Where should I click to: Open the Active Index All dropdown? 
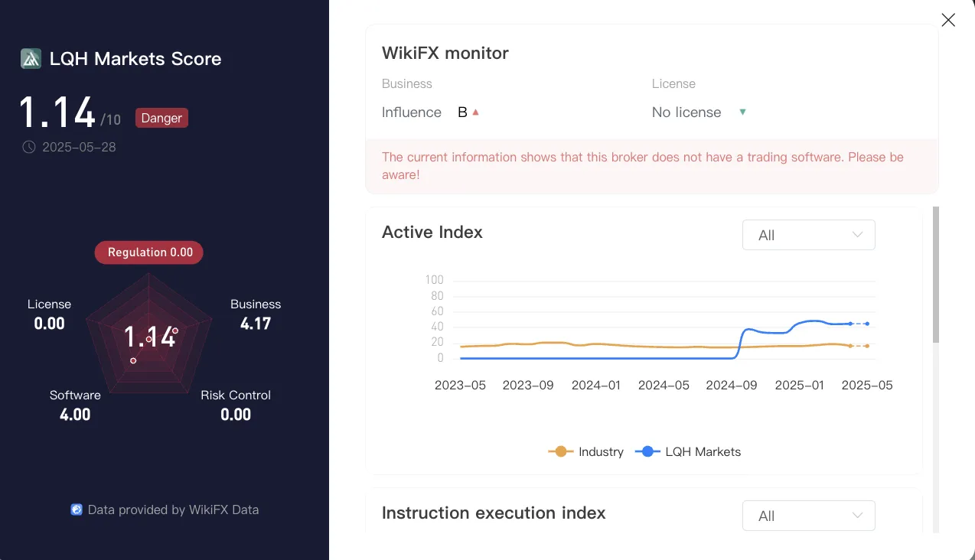tap(809, 235)
